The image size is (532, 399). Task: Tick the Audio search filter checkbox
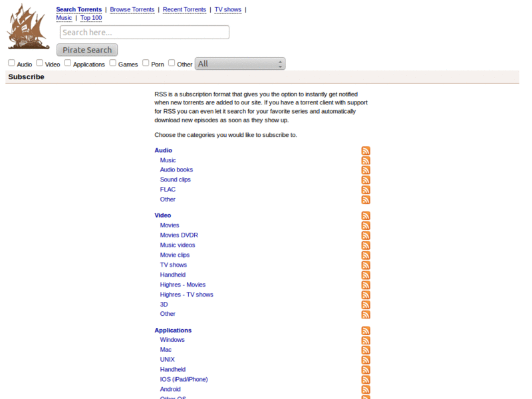[x=11, y=63]
